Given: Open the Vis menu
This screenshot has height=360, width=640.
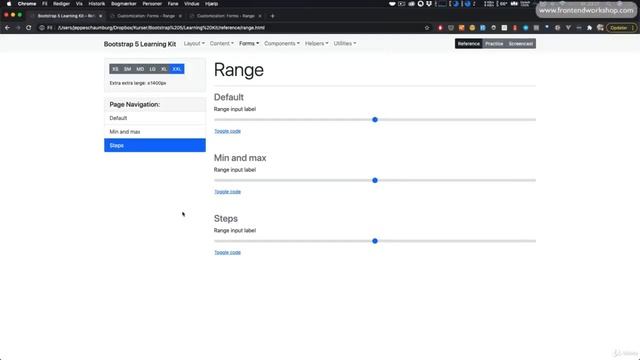Looking at the screenshot, I should [79, 4].
